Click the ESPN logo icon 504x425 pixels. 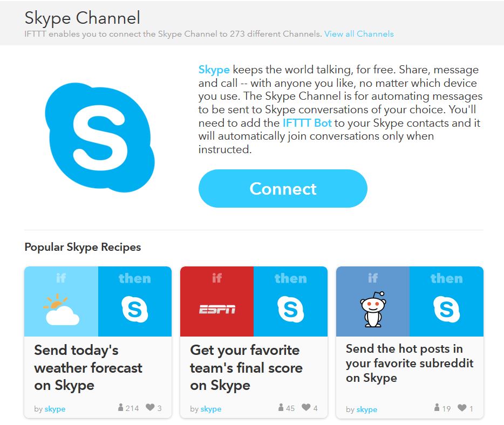coord(217,310)
